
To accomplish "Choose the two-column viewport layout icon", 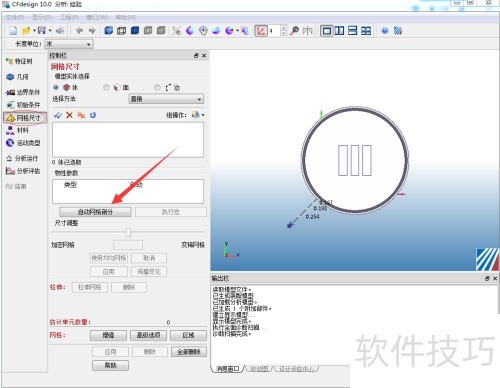I will (339, 31).
